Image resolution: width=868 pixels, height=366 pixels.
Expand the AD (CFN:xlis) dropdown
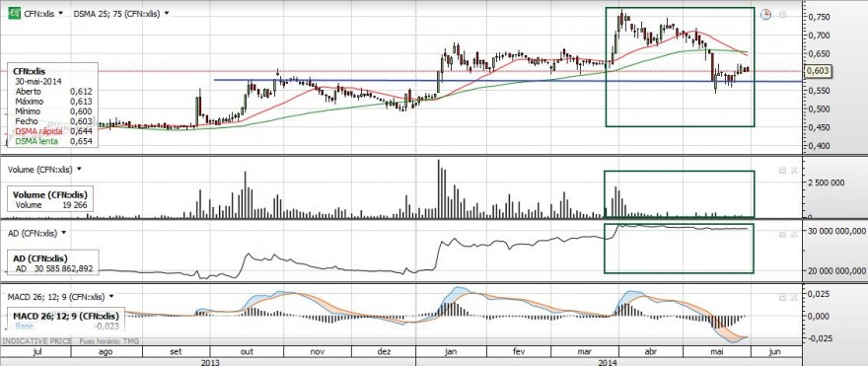pyautogui.click(x=64, y=233)
